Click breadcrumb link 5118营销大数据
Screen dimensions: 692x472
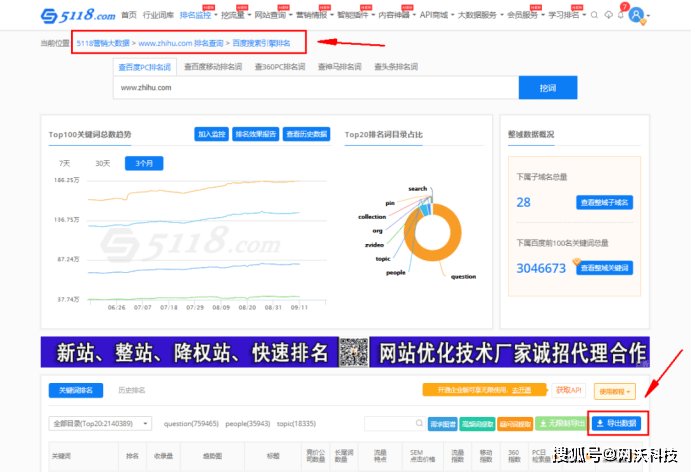(103, 43)
